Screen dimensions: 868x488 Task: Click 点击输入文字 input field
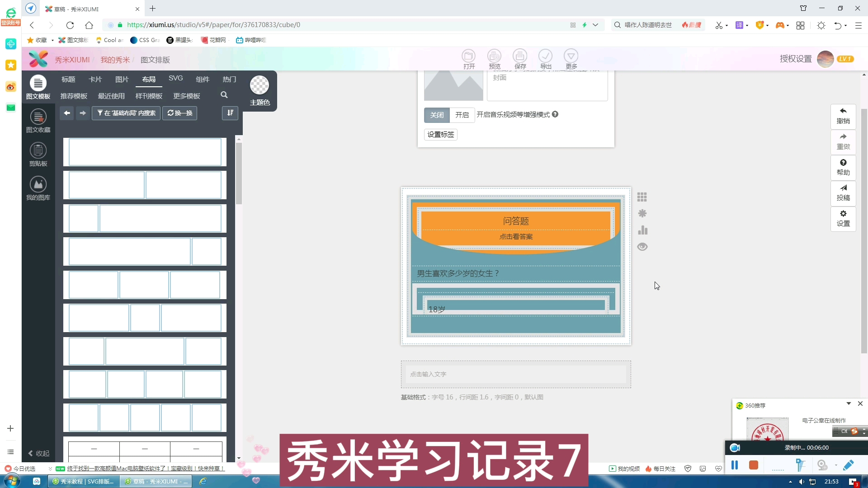tap(516, 374)
